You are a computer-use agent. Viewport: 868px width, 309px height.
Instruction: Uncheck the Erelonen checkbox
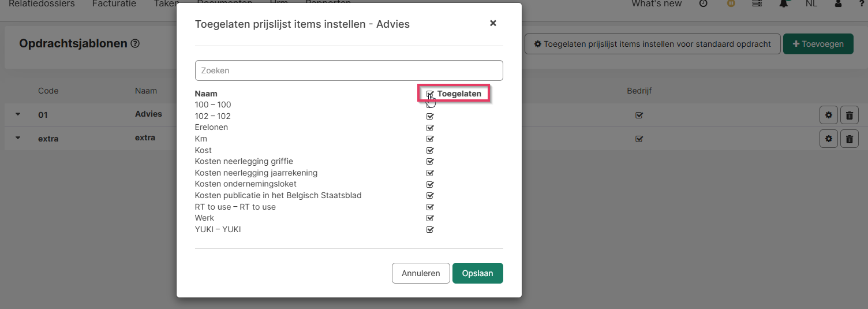(x=430, y=128)
